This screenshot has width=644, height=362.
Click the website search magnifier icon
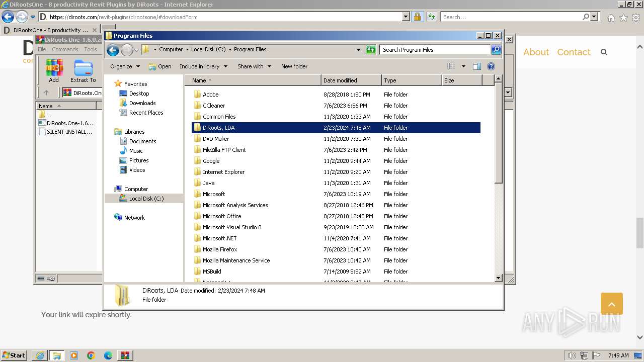coord(604,52)
